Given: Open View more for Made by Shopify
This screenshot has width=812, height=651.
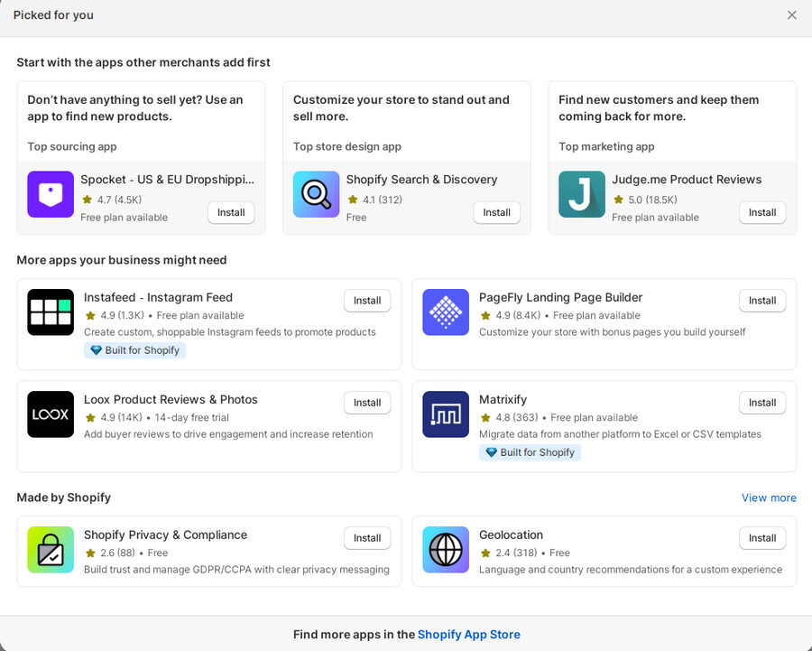Looking at the screenshot, I should pos(769,498).
